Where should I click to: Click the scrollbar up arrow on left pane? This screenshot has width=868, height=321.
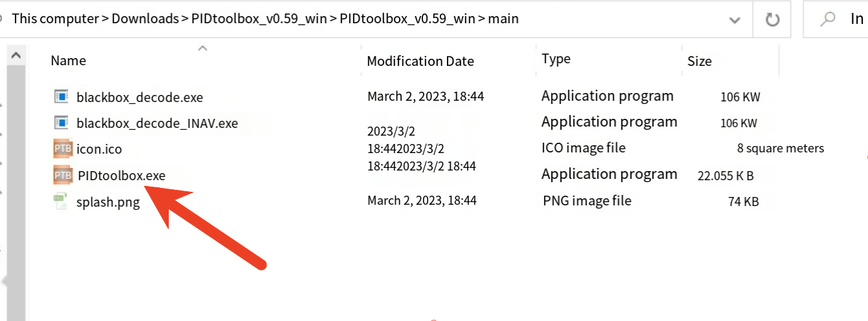pyautogui.click(x=16, y=56)
